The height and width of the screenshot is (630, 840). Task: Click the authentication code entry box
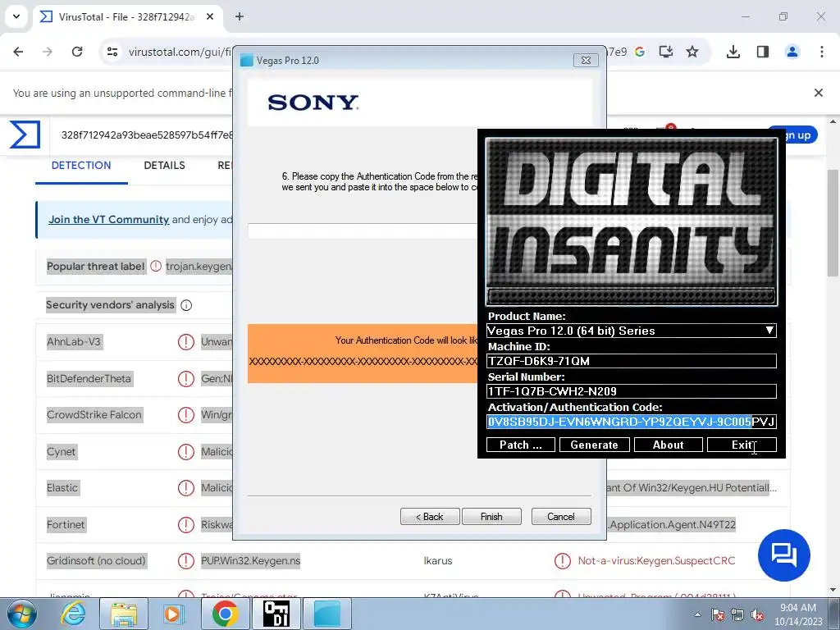click(x=363, y=231)
